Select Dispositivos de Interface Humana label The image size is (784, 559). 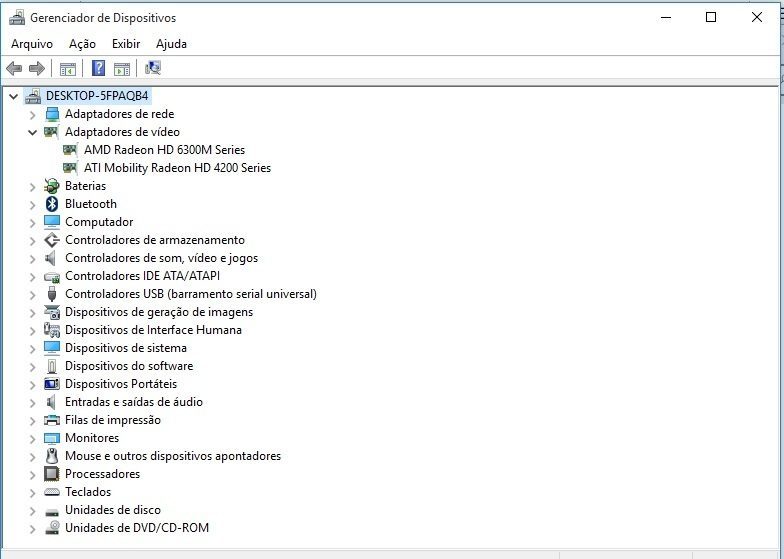coord(154,330)
